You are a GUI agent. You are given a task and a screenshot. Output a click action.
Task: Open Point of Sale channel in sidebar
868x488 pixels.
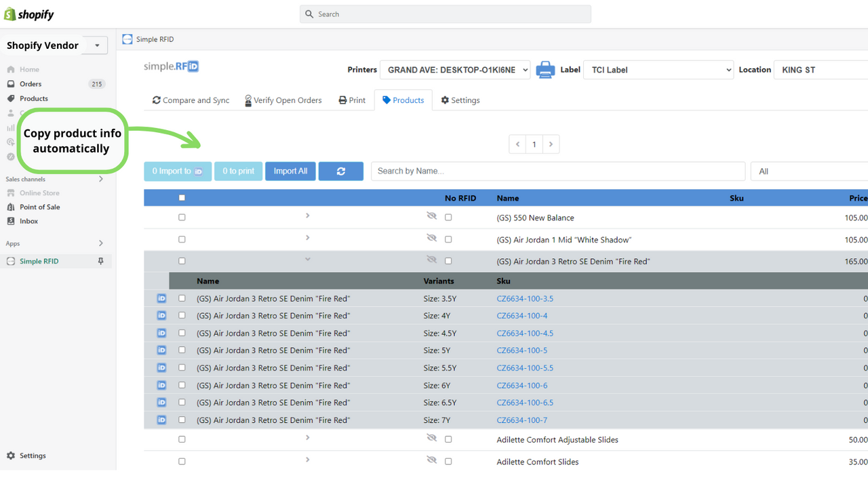pyautogui.click(x=39, y=207)
